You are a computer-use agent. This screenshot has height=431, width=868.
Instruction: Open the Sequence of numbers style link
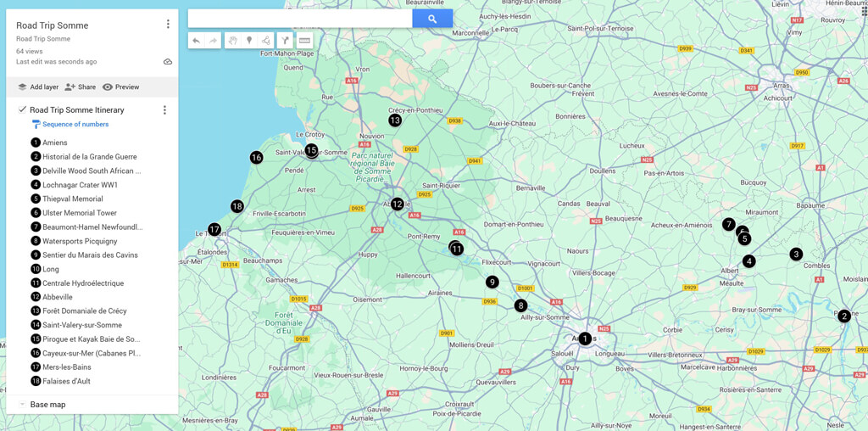(75, 124)
